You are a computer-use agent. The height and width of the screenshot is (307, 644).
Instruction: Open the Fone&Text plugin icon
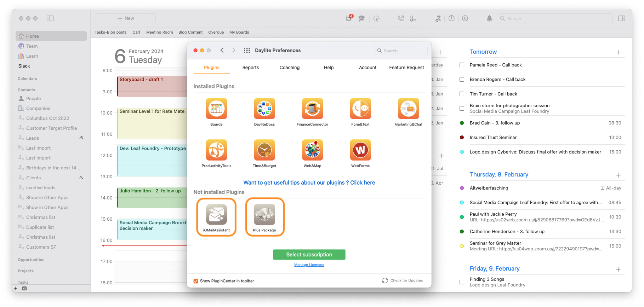point(360,109)
